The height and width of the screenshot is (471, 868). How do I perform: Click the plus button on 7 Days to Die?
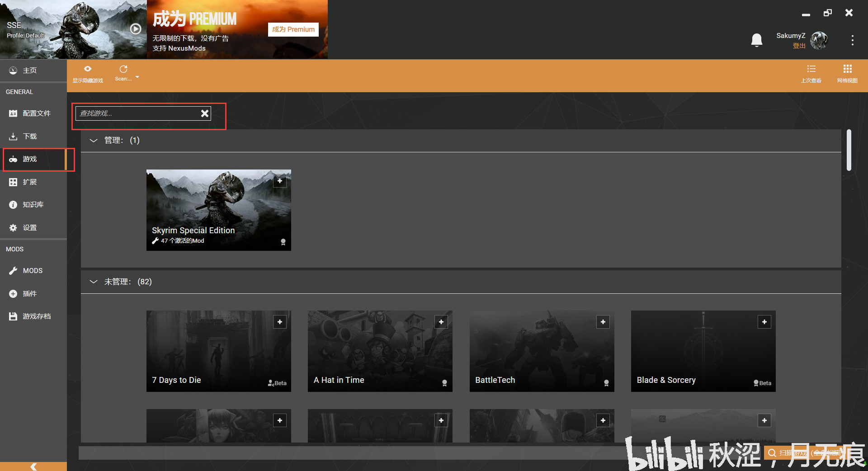point(280,322)
